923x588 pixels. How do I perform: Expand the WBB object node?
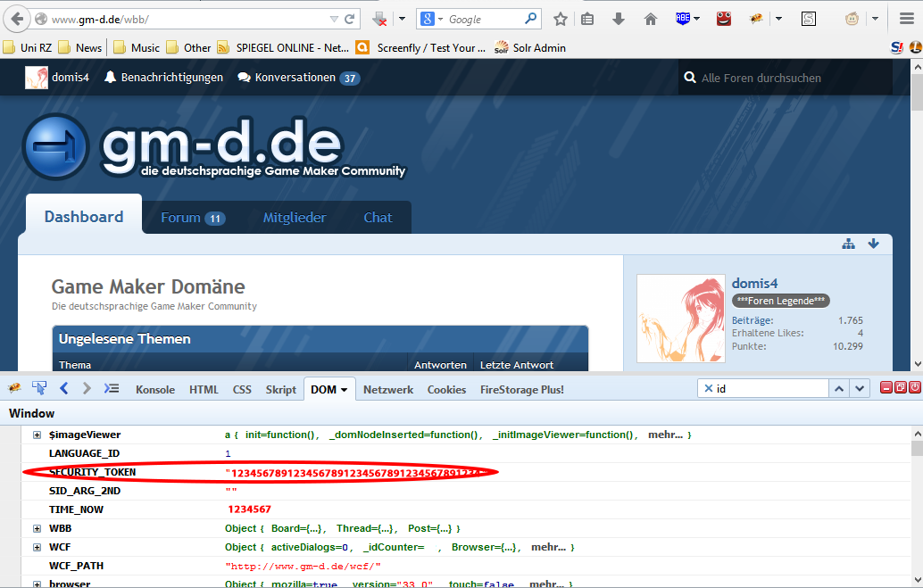click(x=37, y=529)
